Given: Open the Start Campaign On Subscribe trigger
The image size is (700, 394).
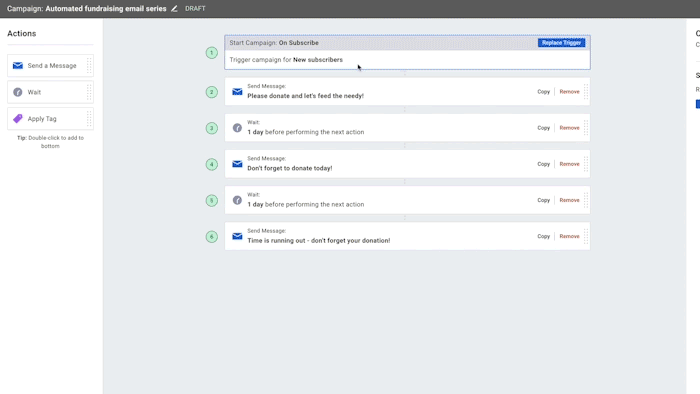Looking at the screenshot, I should click(407, 52).
